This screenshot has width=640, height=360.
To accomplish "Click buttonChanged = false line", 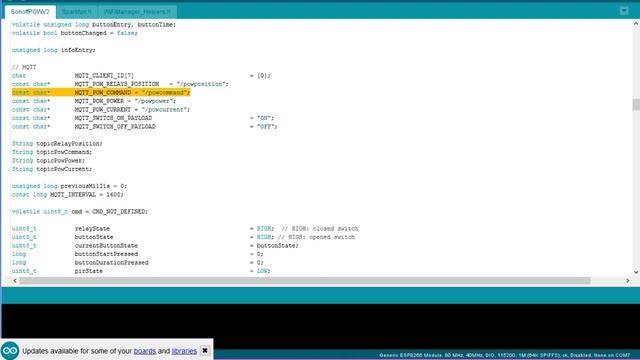I will point(75,33).
